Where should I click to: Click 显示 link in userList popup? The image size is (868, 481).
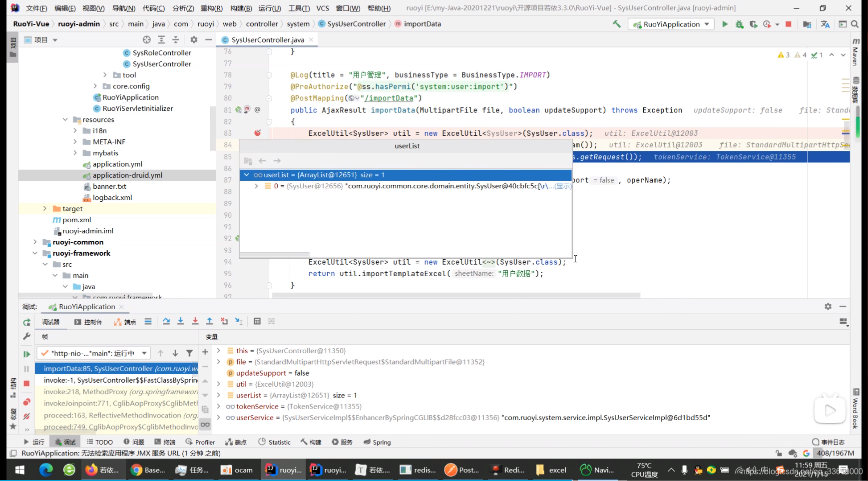563,186
